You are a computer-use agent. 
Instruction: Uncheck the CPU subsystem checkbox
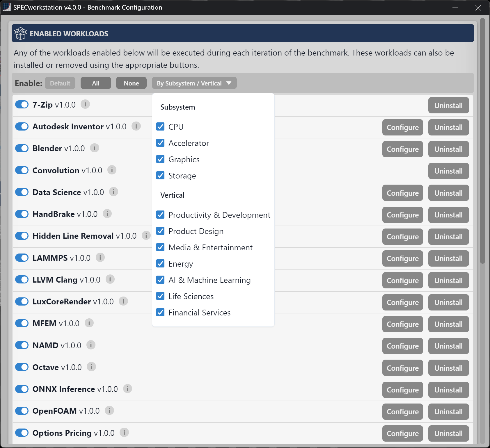pos(160,126)
